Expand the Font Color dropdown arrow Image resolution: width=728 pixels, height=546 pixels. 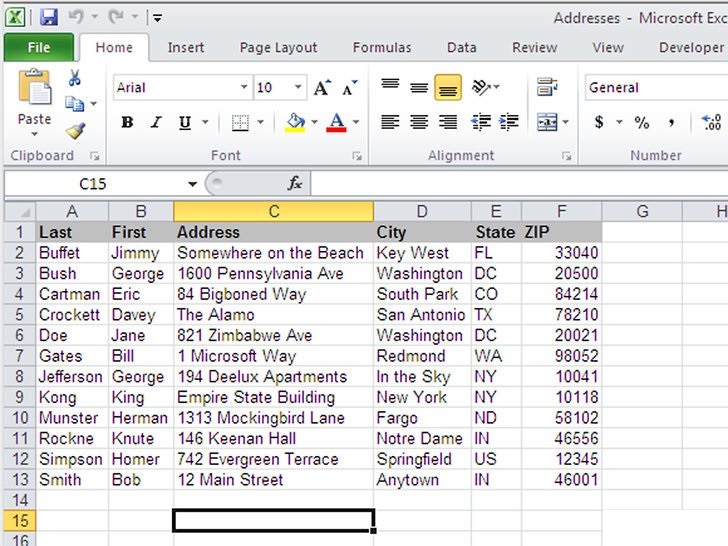click(356, 123)
